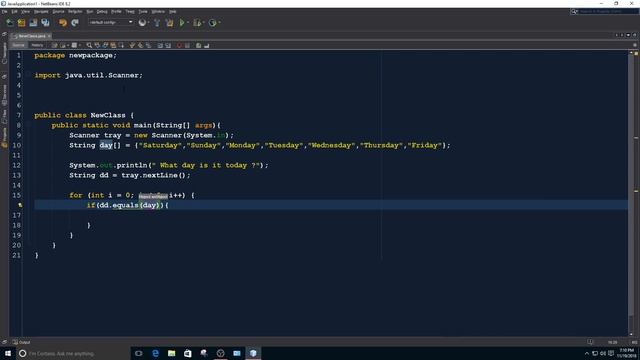
Task: Run the project with the green play icon
Action: (x=182, y=23)
